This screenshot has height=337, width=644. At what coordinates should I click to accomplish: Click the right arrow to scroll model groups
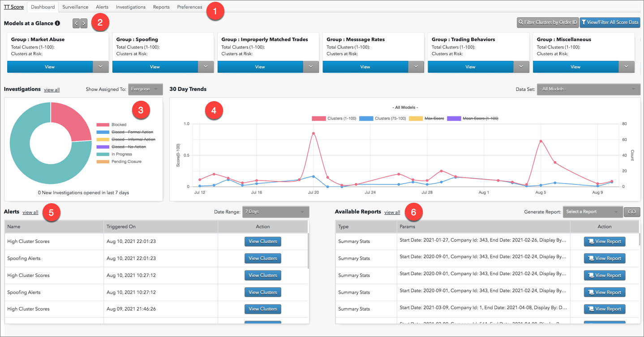(x=83, y=23)
